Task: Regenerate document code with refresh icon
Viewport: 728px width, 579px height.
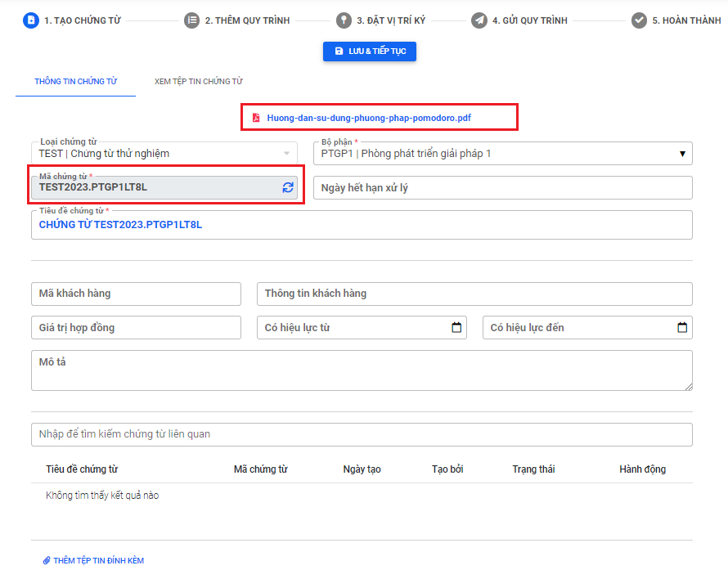Action: [288, 187]
